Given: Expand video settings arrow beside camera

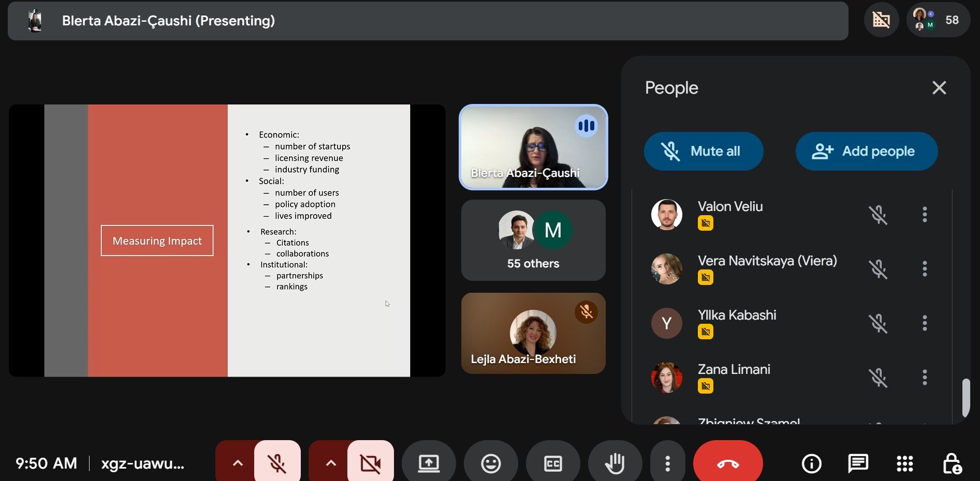Looking at the screenshot, I should point(331,463).
